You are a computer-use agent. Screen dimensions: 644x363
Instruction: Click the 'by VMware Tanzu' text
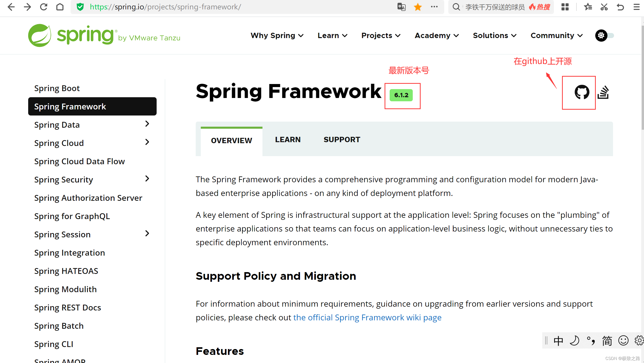click(149, 38)
